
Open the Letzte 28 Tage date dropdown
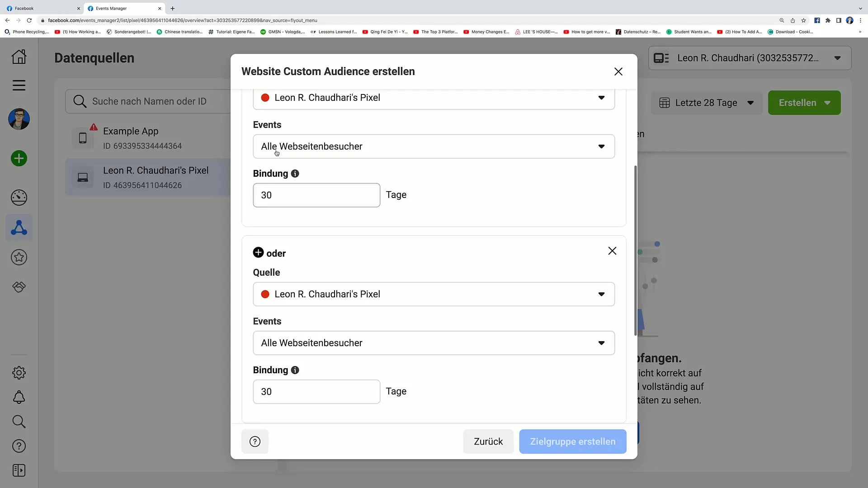coord(707,103)
